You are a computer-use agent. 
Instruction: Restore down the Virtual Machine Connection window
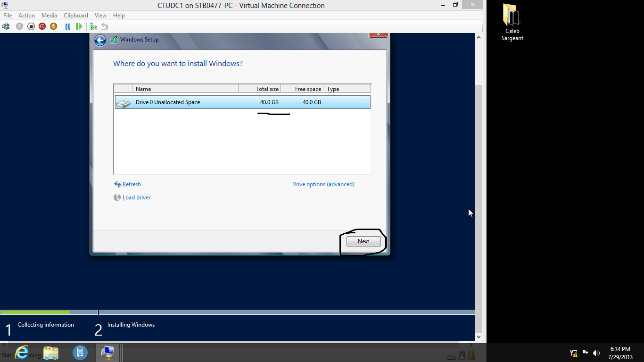click(455, 5)
